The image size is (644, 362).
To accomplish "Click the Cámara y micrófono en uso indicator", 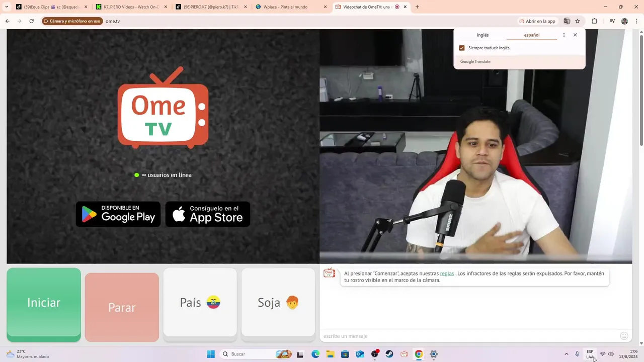I will [x=72, y=21].
